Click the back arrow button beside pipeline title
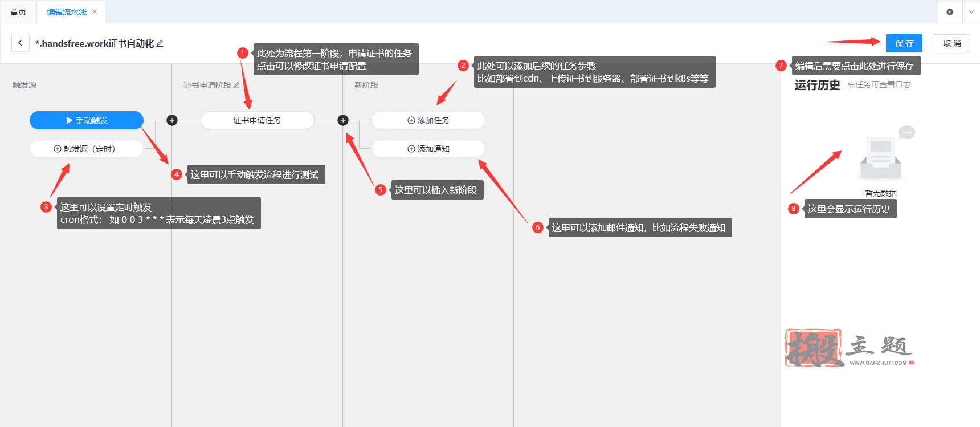This screenshot has height=427, width=980. tap(21, 43)
